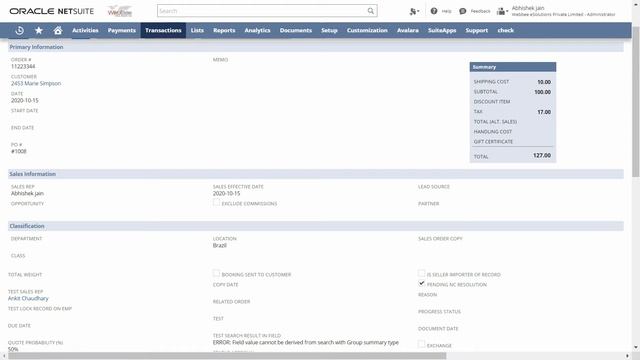
Task: Click into the global search field
Action: coord(262,11)
